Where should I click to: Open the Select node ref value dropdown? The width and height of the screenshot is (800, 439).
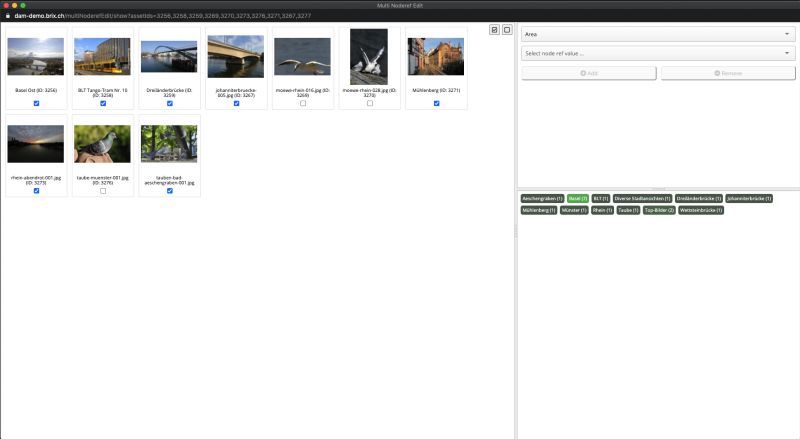point(658,53)
